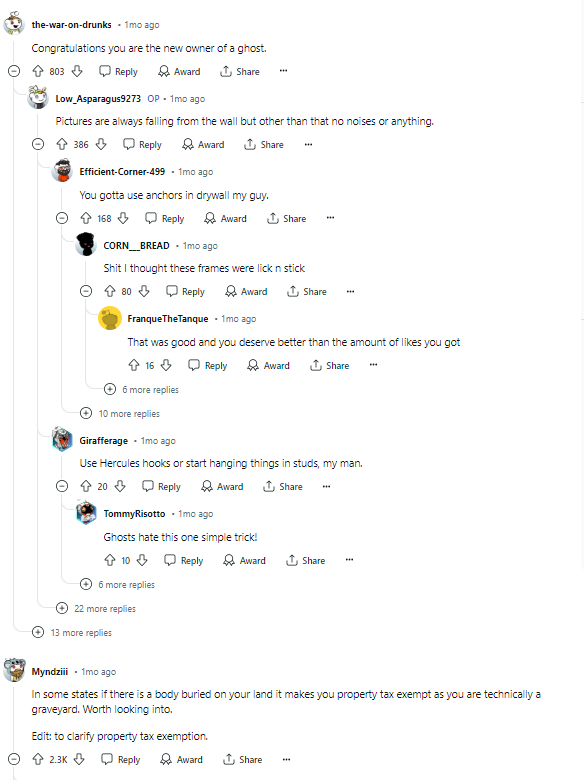Downvote CORN__BREAD's lick n stick comment
The width and height of the screenshot is (584, 780).
pyautogui.click(x=144, y=292)
